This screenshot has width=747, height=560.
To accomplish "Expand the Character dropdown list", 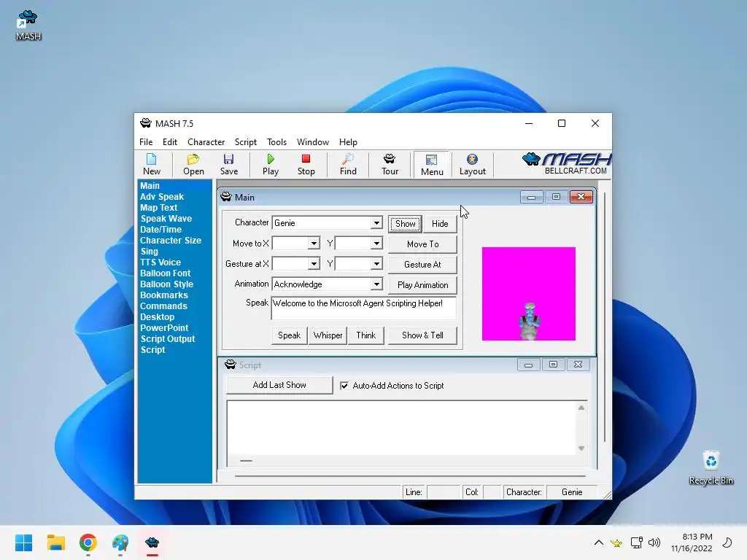I will (x=376, y=223).
